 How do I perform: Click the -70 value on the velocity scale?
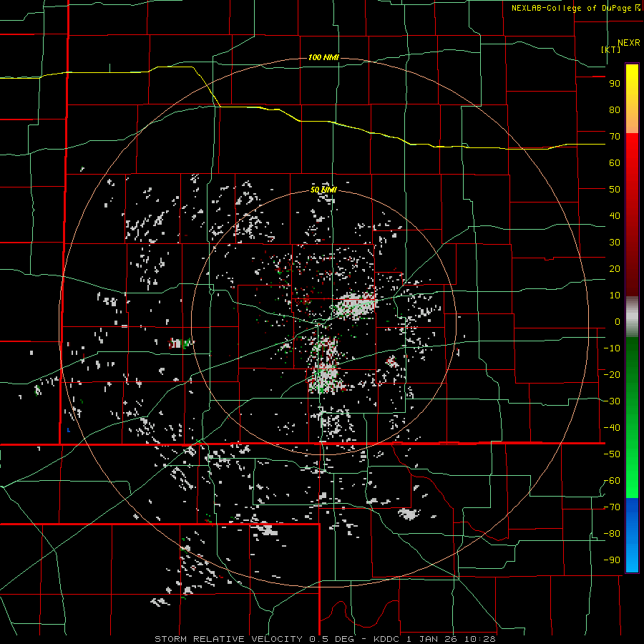point(612,507)
